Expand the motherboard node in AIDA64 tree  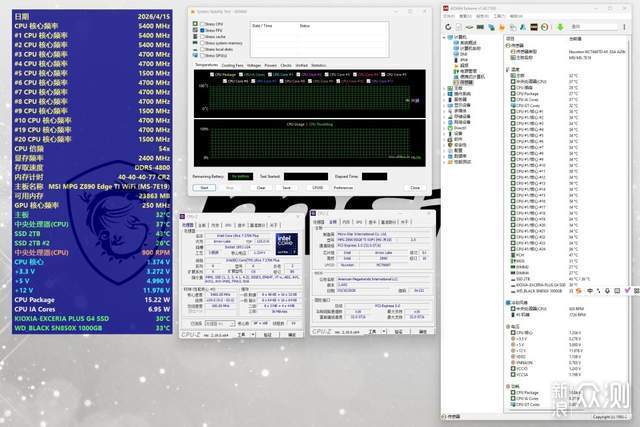pyautogui.click(x=444, y=88)
